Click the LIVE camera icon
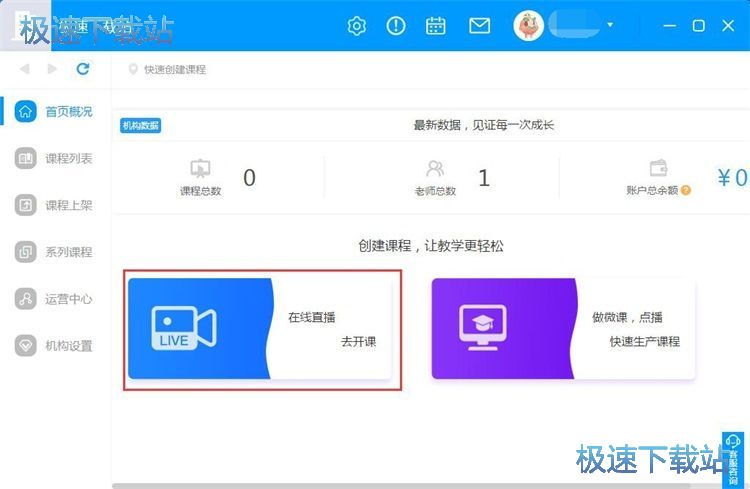This screenshot has height=489, width=750. click(x=184, y=328)
